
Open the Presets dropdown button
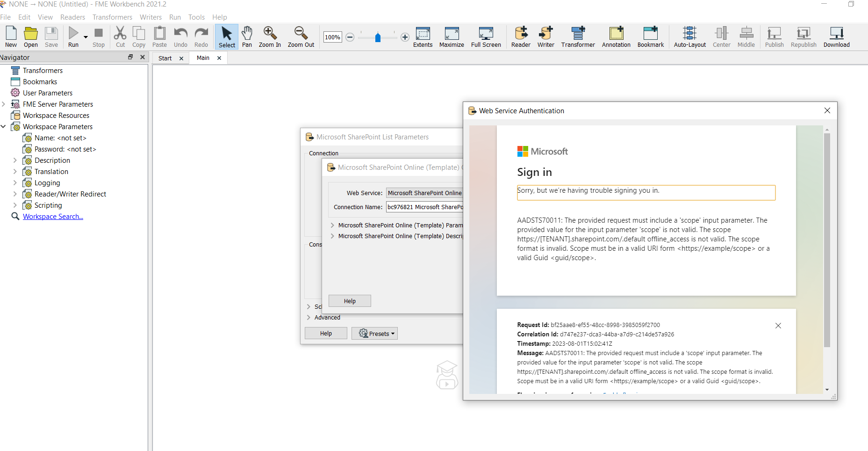pyautogui.click(x=374, y=334)
